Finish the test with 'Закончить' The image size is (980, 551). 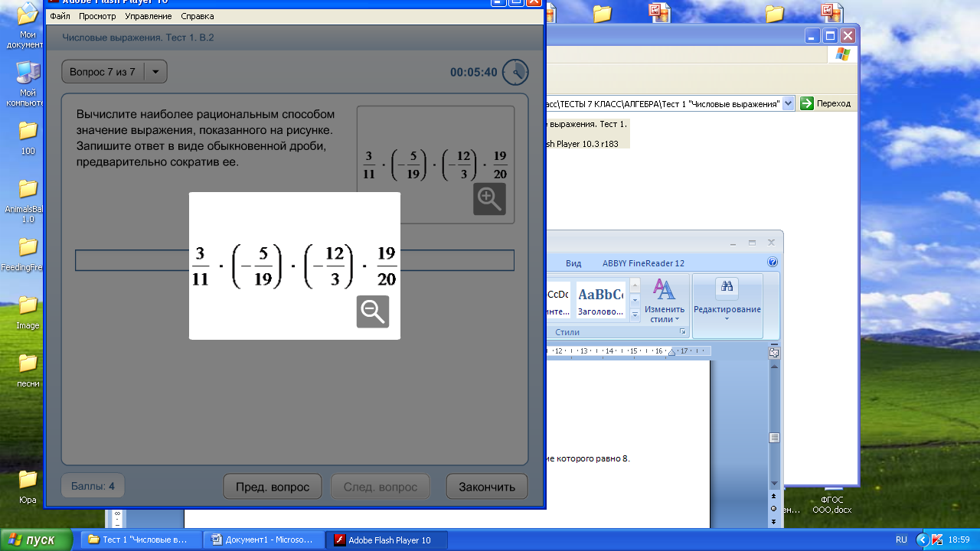point(487,487)
